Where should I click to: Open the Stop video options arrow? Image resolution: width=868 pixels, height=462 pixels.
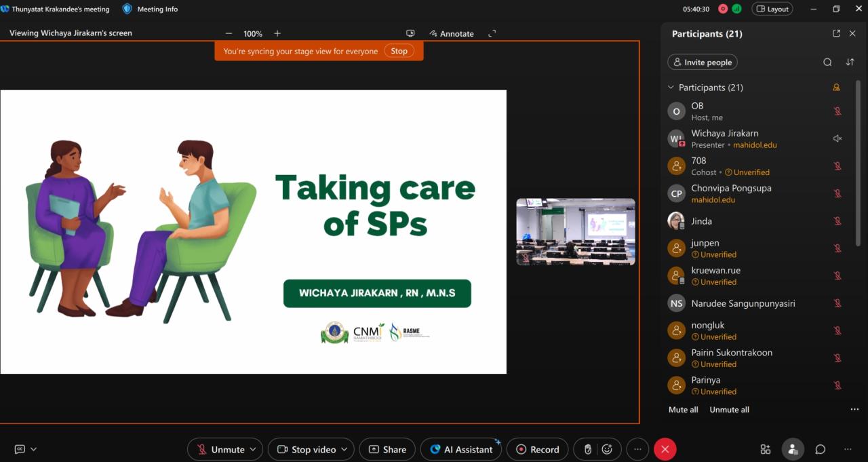pyautogui.click(x=344, y=449)
